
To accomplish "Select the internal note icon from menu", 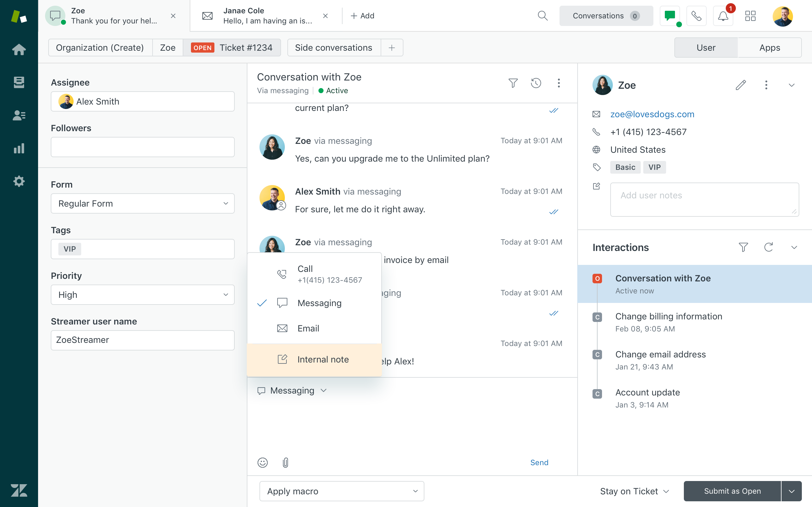I will [282, 359].
